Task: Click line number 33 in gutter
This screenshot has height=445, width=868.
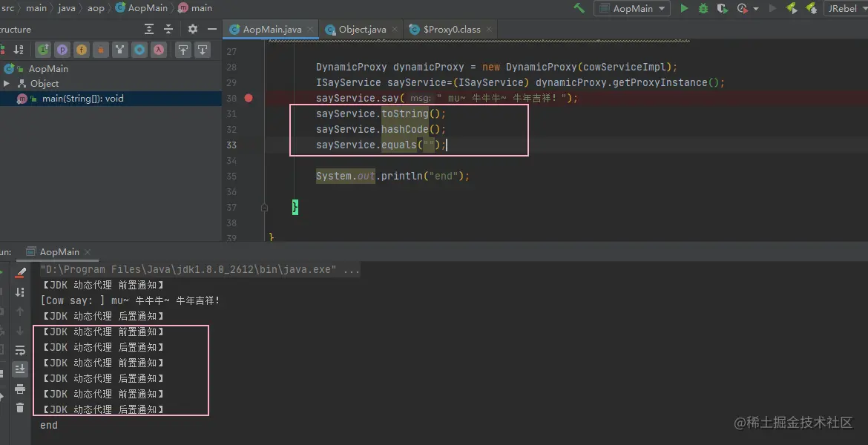Action: coord(231,145)
